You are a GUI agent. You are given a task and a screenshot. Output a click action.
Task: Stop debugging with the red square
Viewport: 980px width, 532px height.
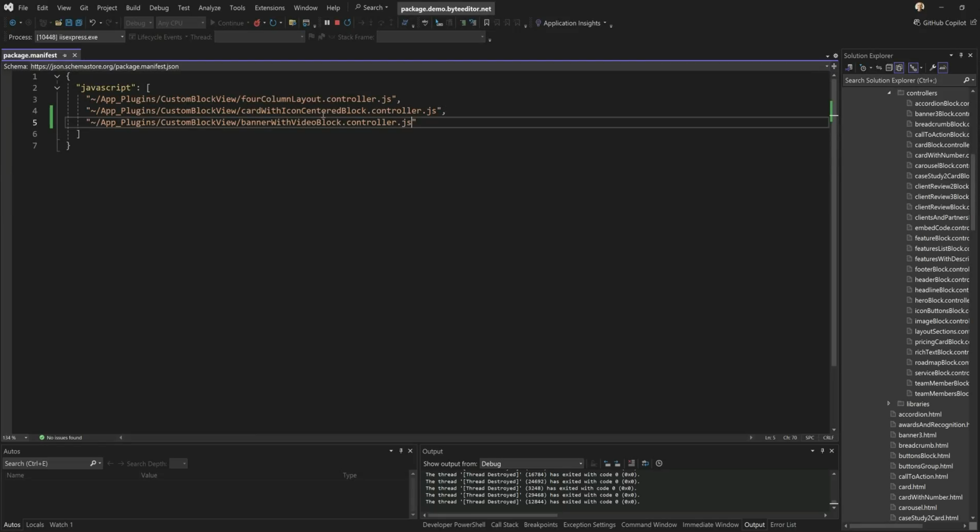tap(337, 22)
